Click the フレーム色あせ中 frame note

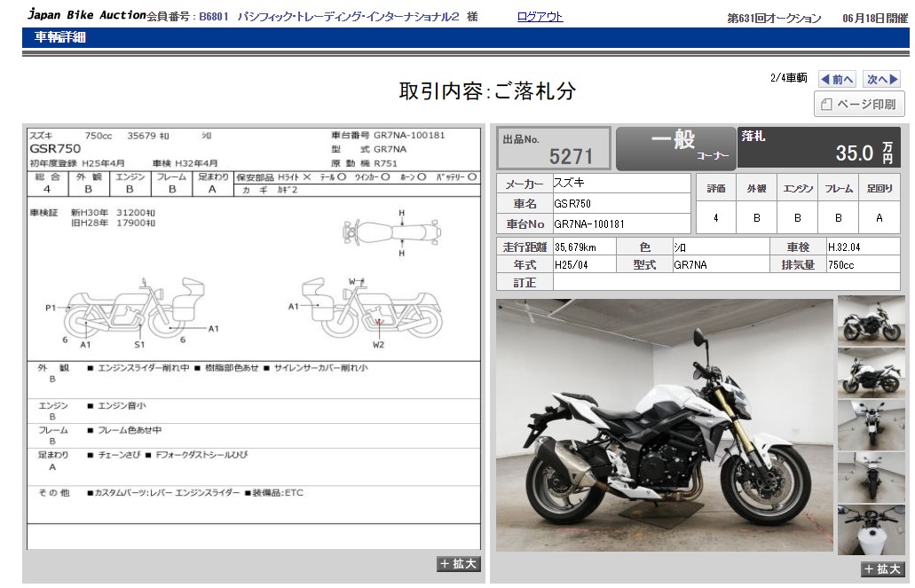point(130,430)
